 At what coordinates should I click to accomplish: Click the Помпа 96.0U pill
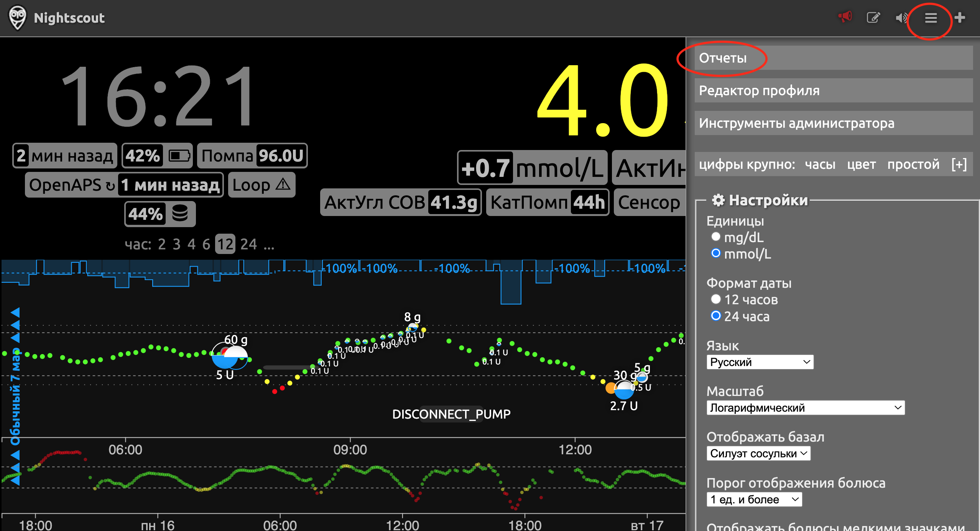(252, 156)
